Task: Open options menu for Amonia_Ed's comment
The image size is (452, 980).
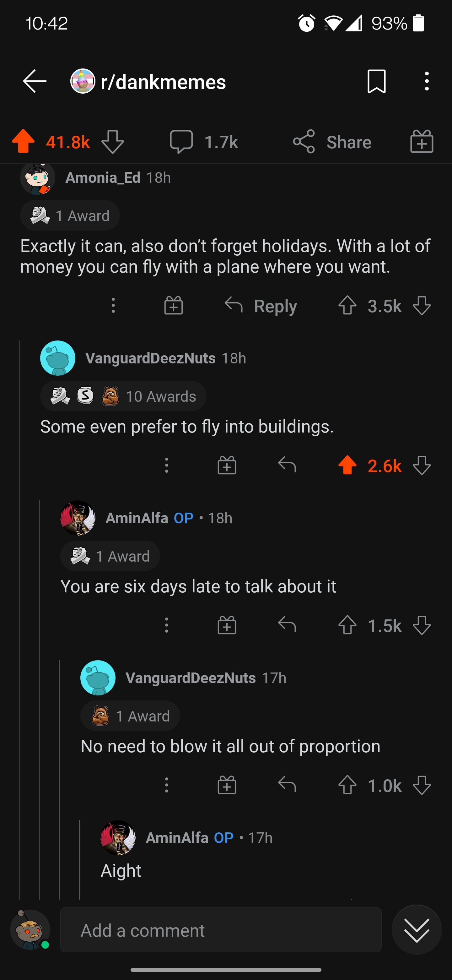Action: click(x=113, y=306)
